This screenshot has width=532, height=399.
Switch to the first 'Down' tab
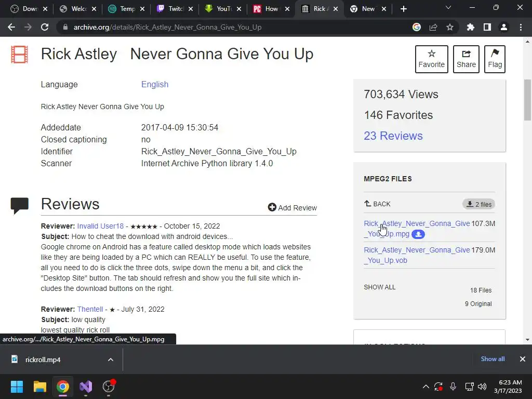pyautogui.click(x=29, y=9)
